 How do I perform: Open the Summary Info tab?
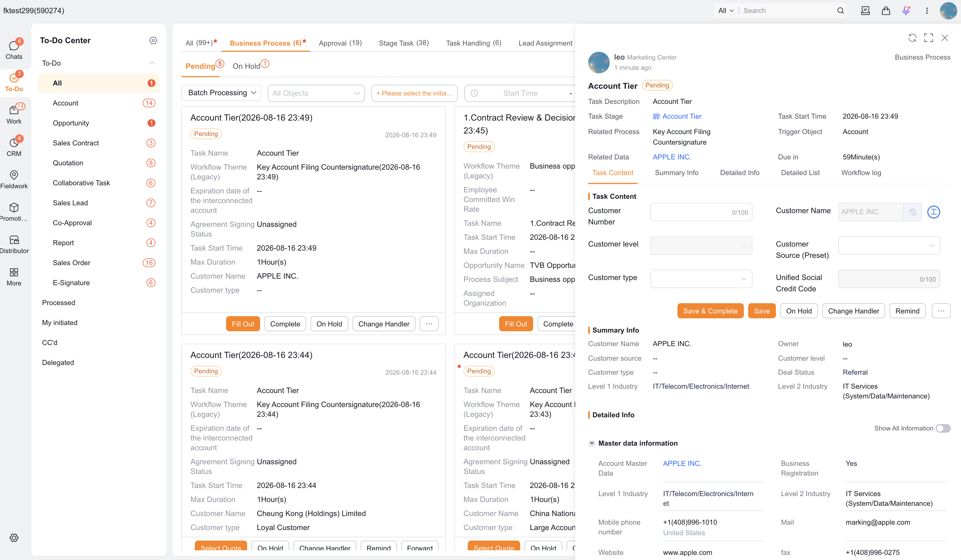pyautogui.click(x=677, y=173)
